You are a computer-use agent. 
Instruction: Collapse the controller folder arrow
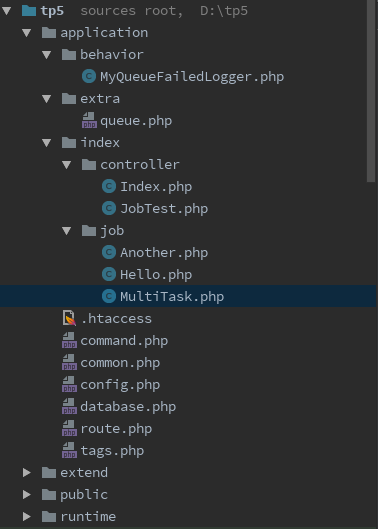[x=66, y=165]
